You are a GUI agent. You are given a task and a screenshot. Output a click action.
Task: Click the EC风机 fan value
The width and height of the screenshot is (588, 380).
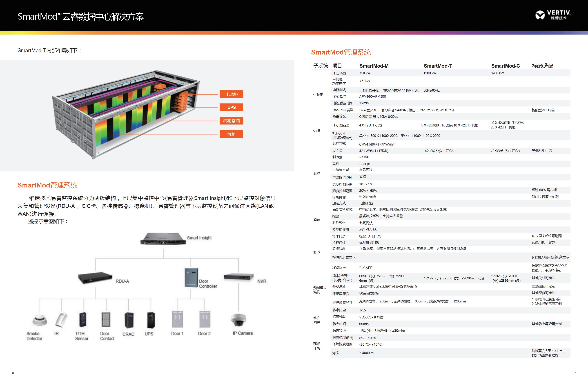click(x=364, y=164)
